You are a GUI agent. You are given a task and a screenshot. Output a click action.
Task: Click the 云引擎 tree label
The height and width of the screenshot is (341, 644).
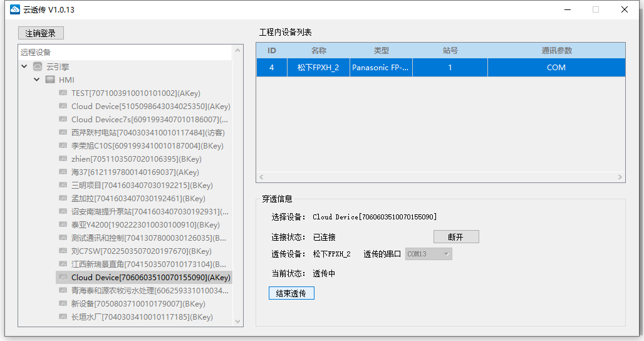pyautogui.click(x=58, y=66)
